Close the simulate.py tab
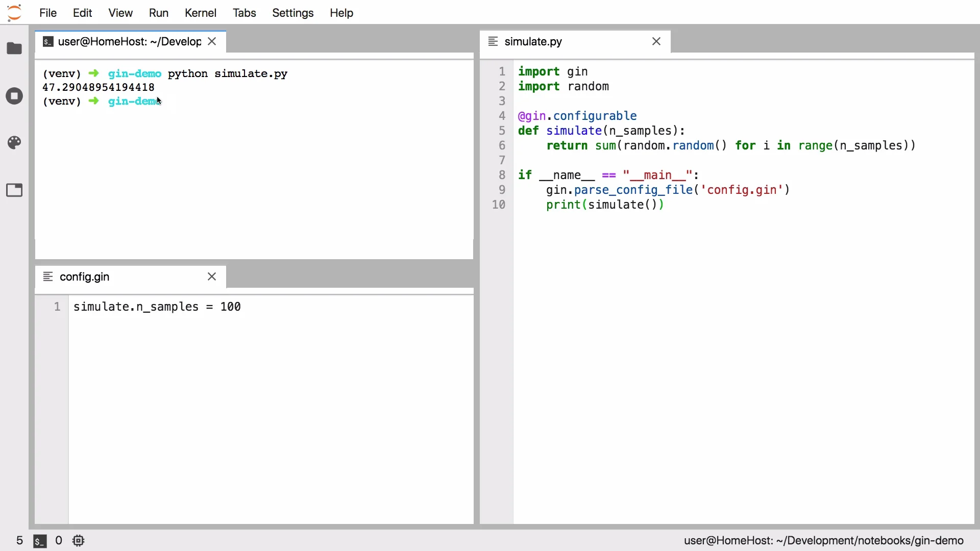 click(656, 41)
